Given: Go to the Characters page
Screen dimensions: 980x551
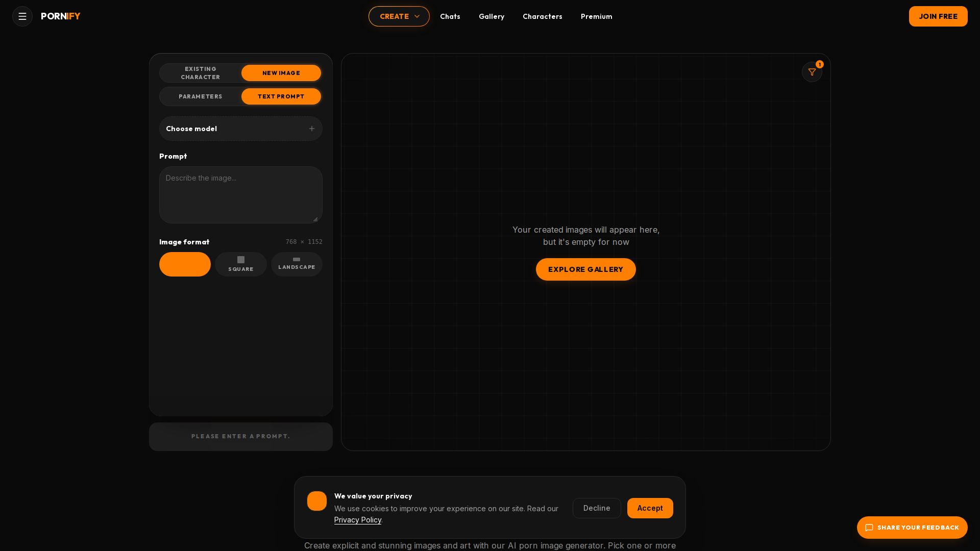Looking at the screenshot, I should pos(543,16).
